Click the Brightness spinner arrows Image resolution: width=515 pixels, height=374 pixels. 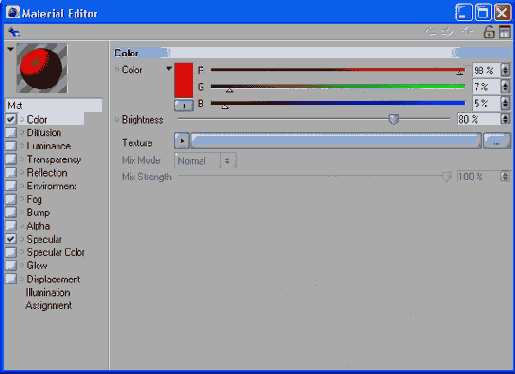pyautogui.click(x=505, y=119)
